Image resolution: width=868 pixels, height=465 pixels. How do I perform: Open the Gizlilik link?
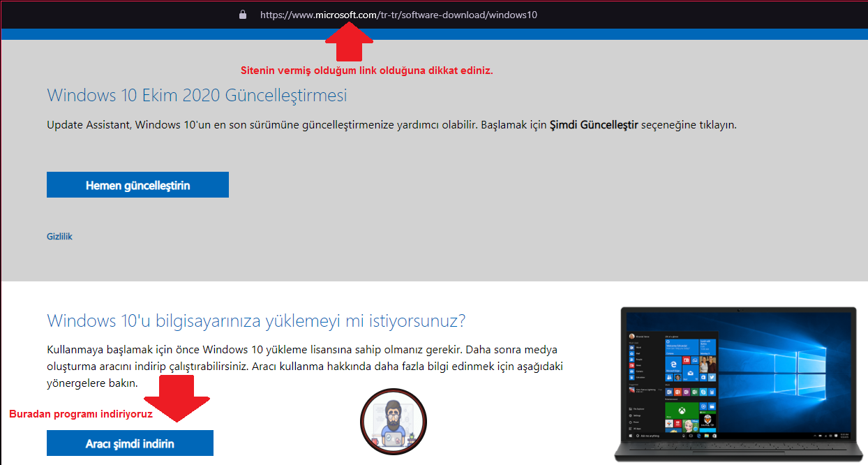tap(59, 237)
